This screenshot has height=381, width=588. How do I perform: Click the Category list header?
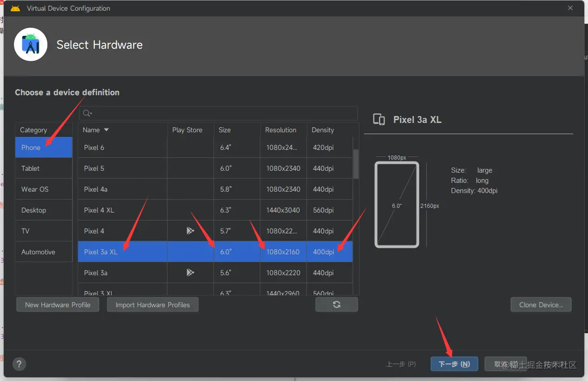point(44,130)
